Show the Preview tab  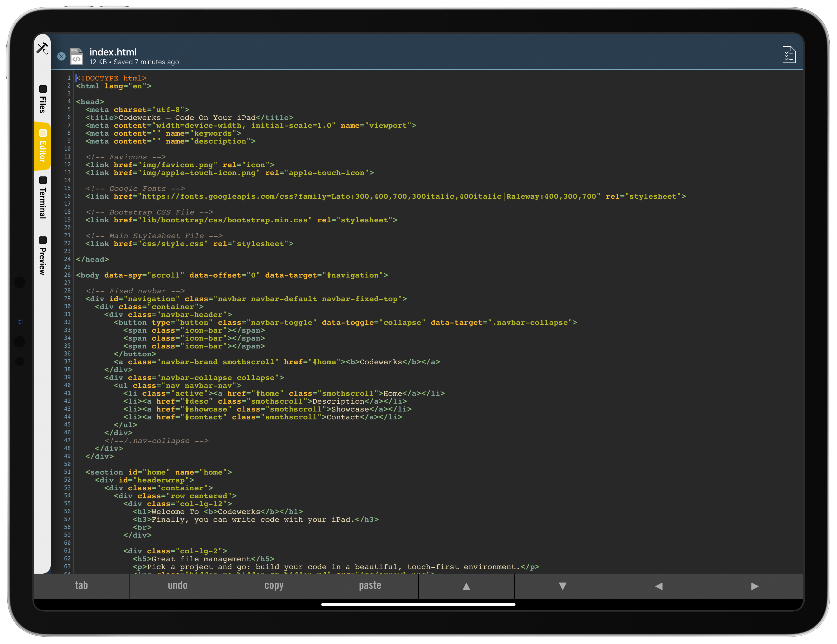[43, 256]
